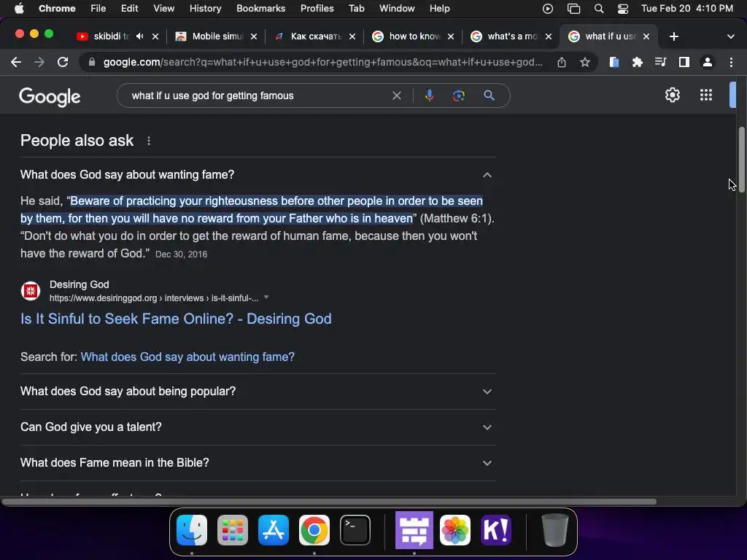This screenshot has width=747, height=560.
Task: Open the tab search chevron
Action: (x=730, y=36)
